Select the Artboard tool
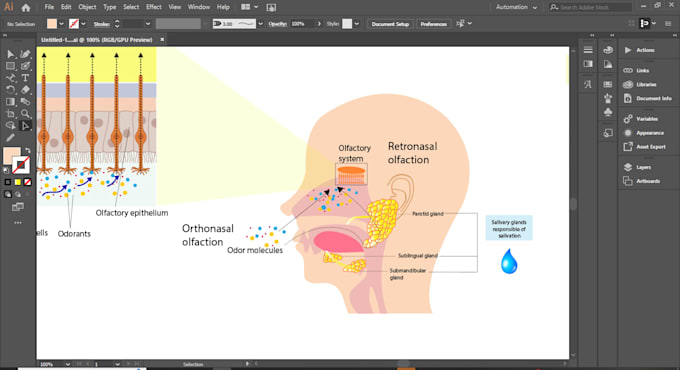 tap(10, 114)
